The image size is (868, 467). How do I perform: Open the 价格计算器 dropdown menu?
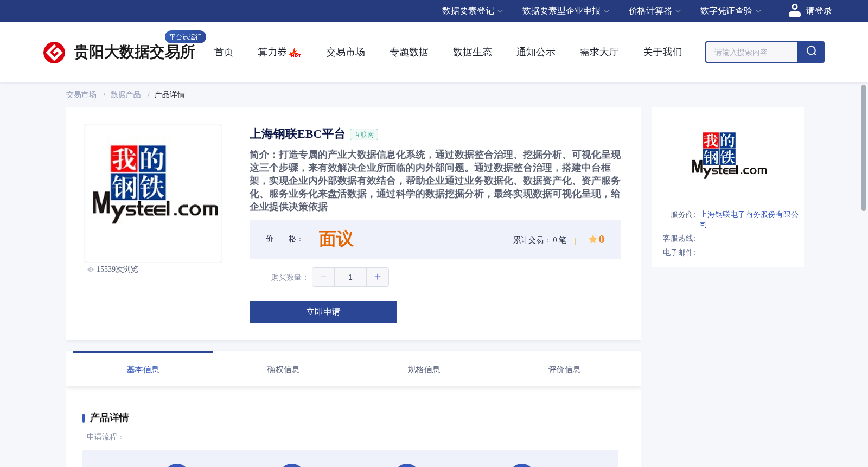[x=655, y=11]
